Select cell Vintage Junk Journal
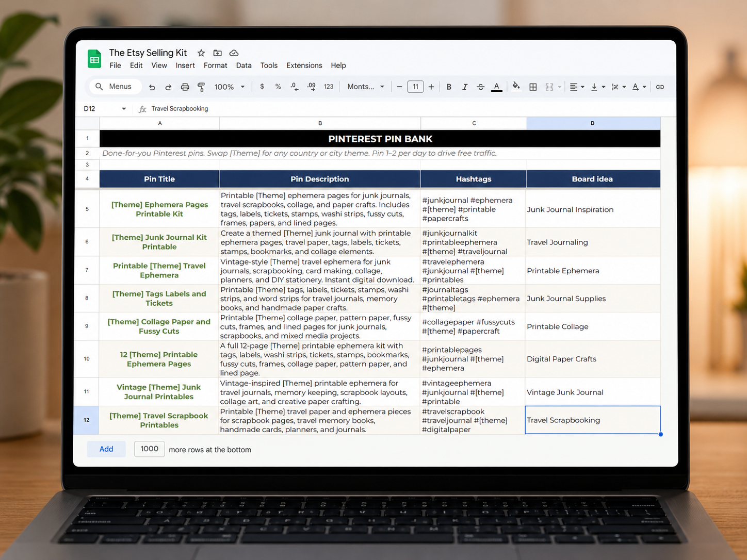 click(x=593, y=392)
